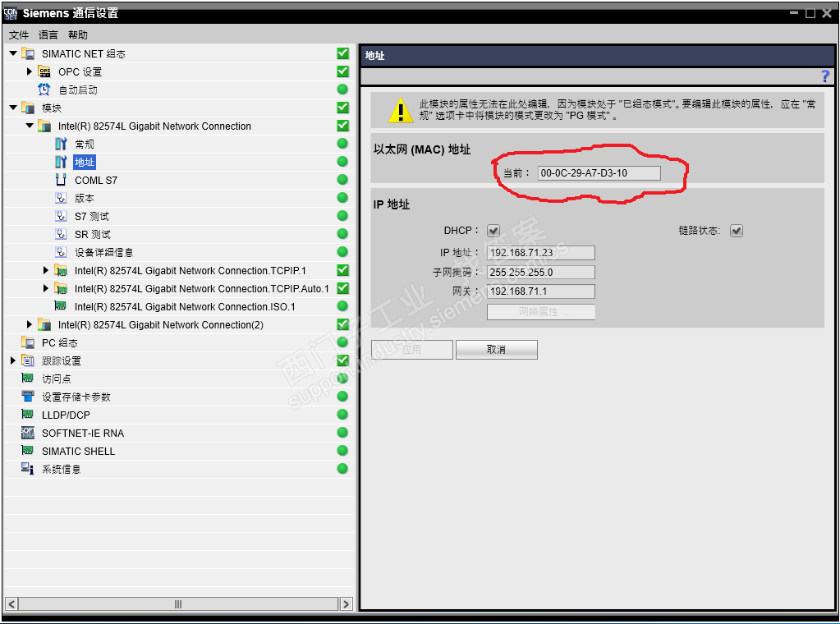840x624 pixels.
Task: Click the 子网掩码 field 255.255.255.0
Action: (541, 272)
